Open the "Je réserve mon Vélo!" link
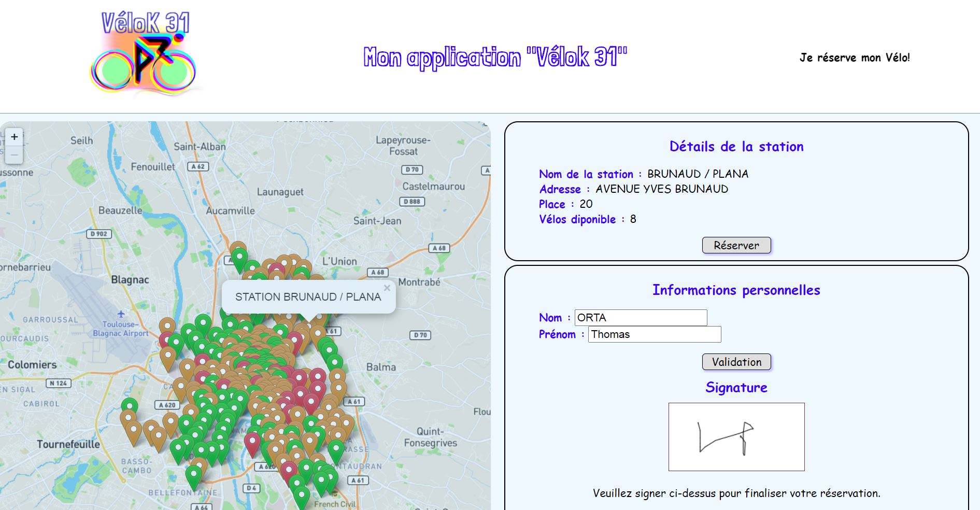Image resolution: width=980 pixels, height=510 pixels. pos(854,58)
